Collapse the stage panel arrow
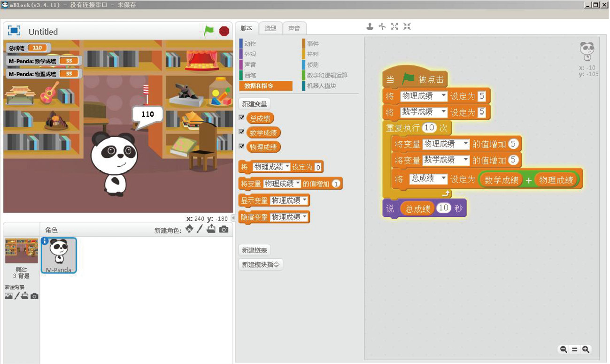This screenshot has height=364, width=610. pos(233,218)
